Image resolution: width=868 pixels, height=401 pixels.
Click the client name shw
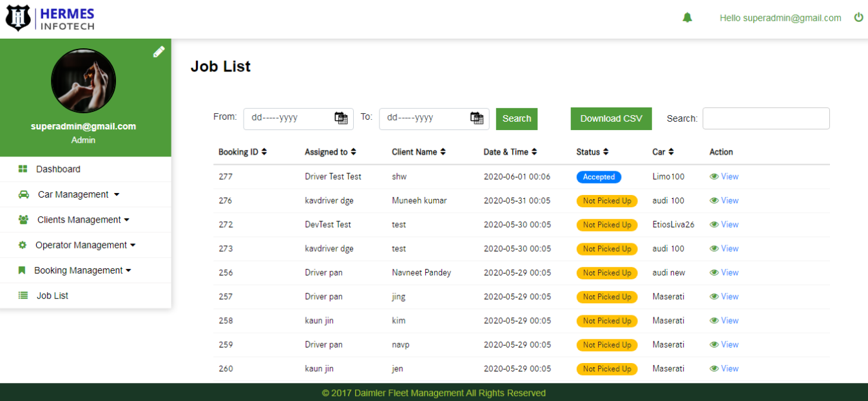(x=399, y=176)
